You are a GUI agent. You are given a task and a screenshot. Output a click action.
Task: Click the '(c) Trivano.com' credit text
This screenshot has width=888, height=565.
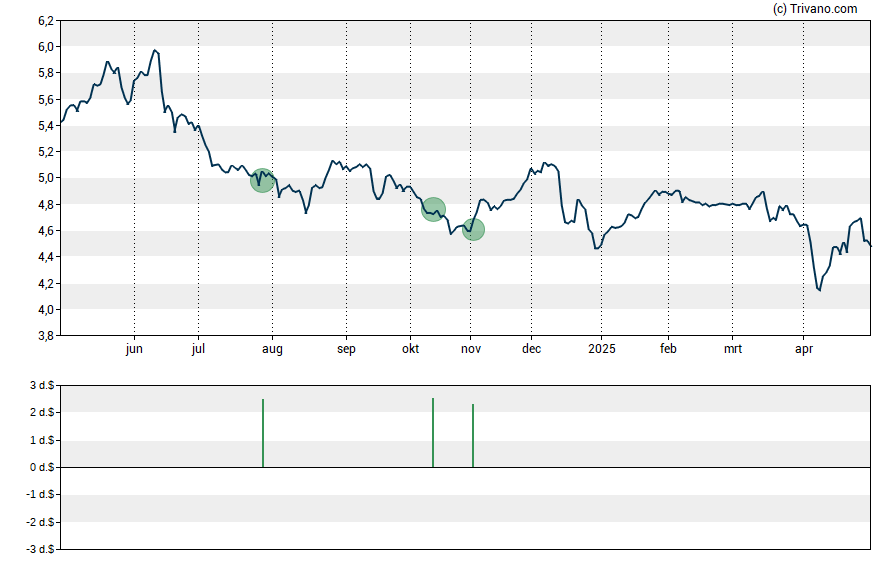815,8
